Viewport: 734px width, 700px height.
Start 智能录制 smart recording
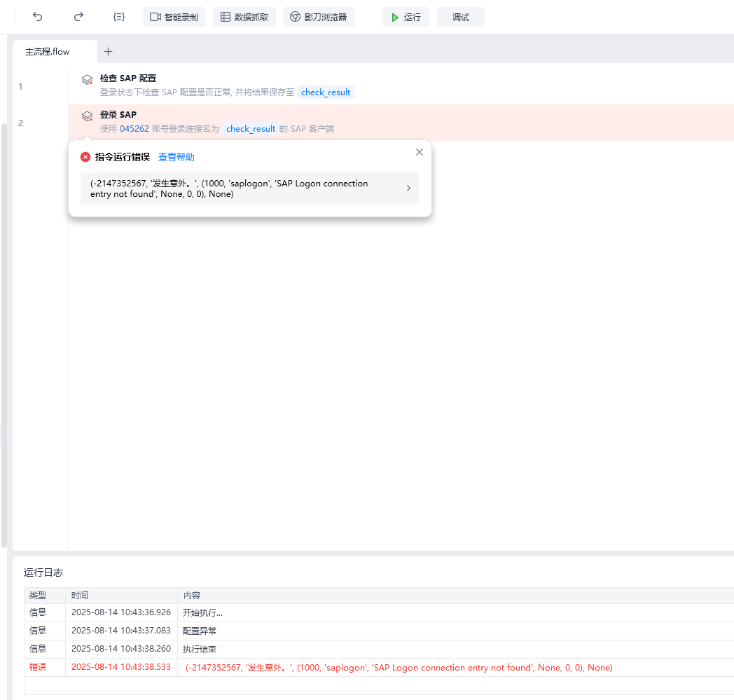pyautogui.click(x=174, y=17)
